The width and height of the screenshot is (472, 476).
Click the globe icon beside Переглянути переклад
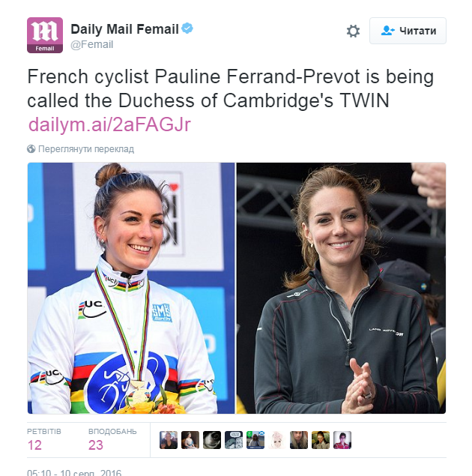point(31,149)
